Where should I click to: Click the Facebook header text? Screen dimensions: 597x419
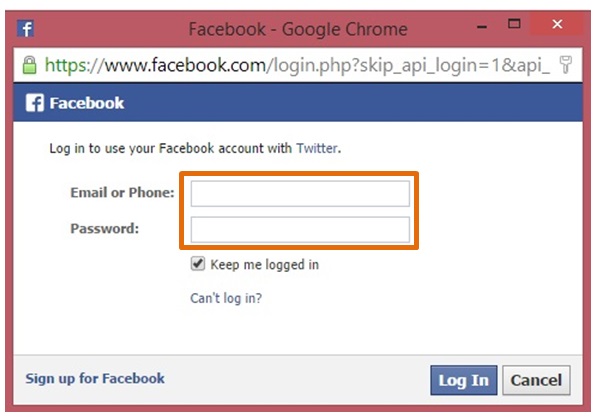[x=87, y=103]
